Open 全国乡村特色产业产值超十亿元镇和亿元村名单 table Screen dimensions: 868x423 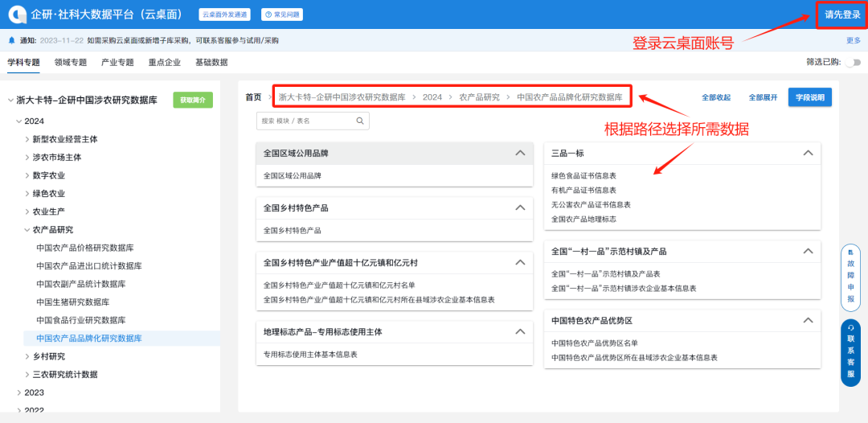click(x=339, y=285)
